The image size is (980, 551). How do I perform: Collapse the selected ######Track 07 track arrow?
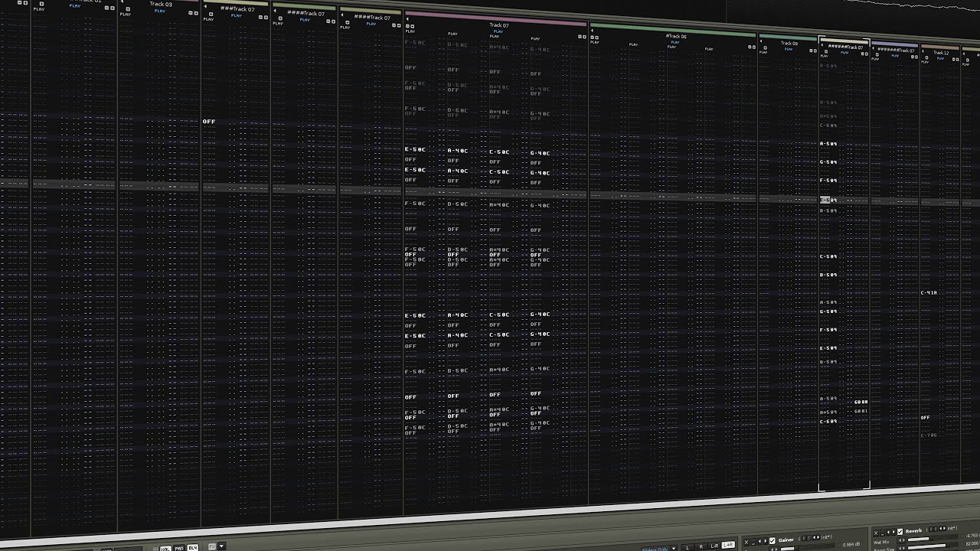click(822, 44)
